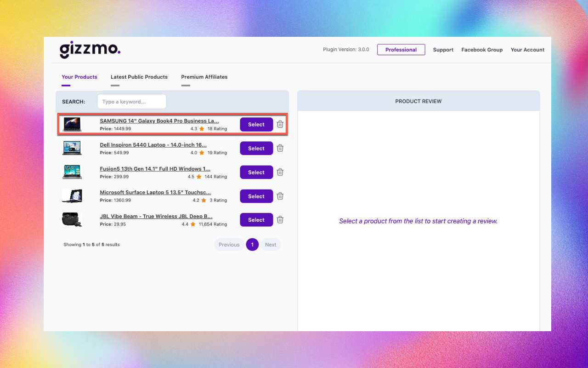Open the Support link
588x368 pixels.
[443, 50]
